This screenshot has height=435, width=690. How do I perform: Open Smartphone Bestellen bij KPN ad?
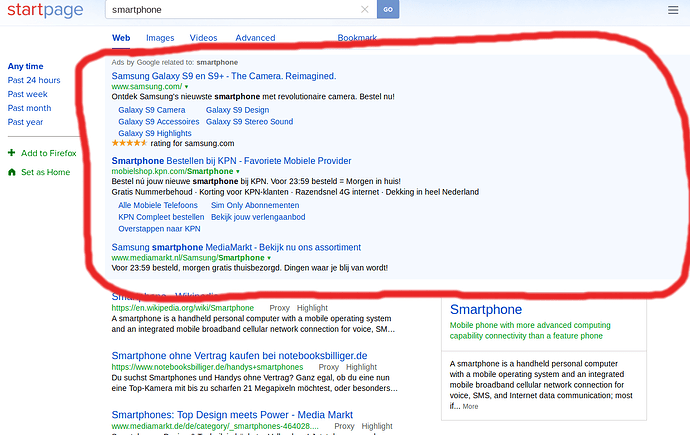coord(231,161)
